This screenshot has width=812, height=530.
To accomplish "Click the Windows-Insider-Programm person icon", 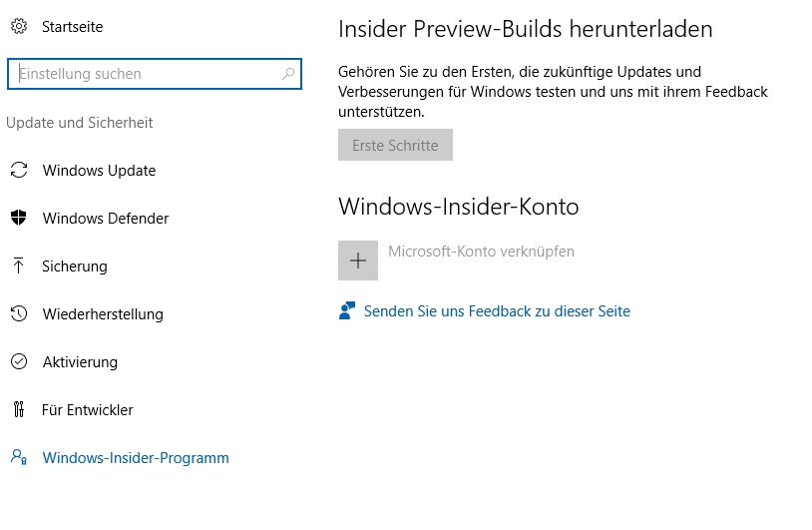I will (x=18, y=458).
